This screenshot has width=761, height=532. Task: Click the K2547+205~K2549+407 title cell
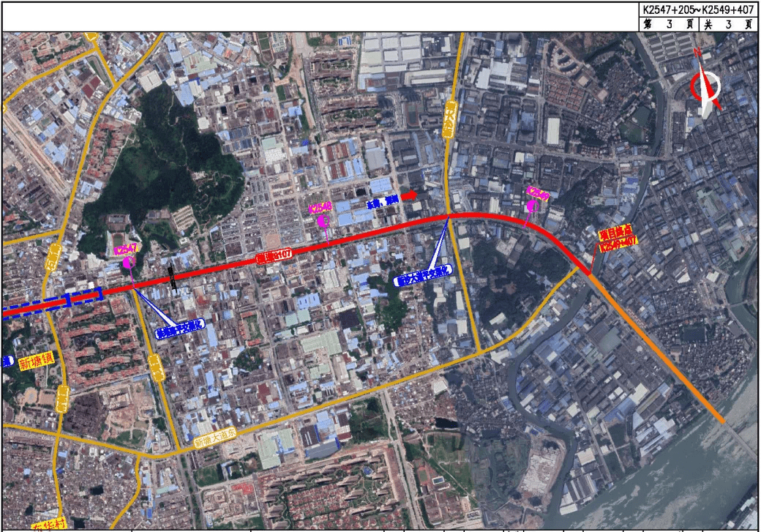(697, 10)
